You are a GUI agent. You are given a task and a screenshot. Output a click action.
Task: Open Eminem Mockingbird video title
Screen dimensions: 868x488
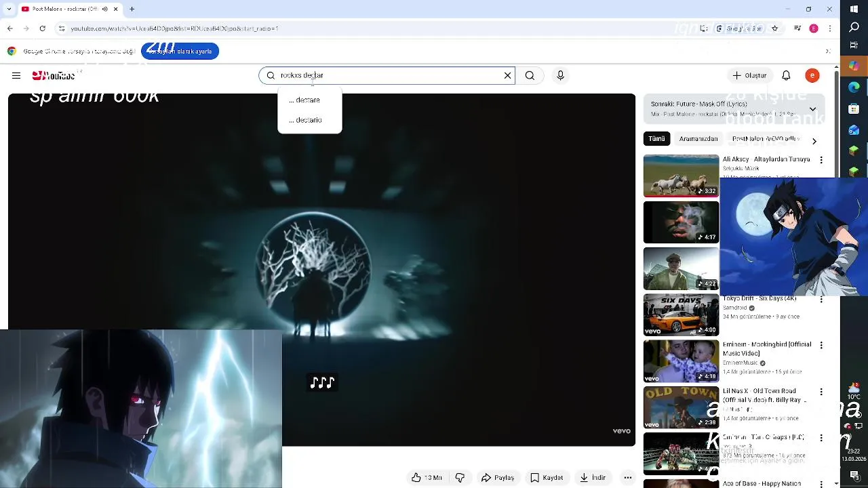click(767, 349)
